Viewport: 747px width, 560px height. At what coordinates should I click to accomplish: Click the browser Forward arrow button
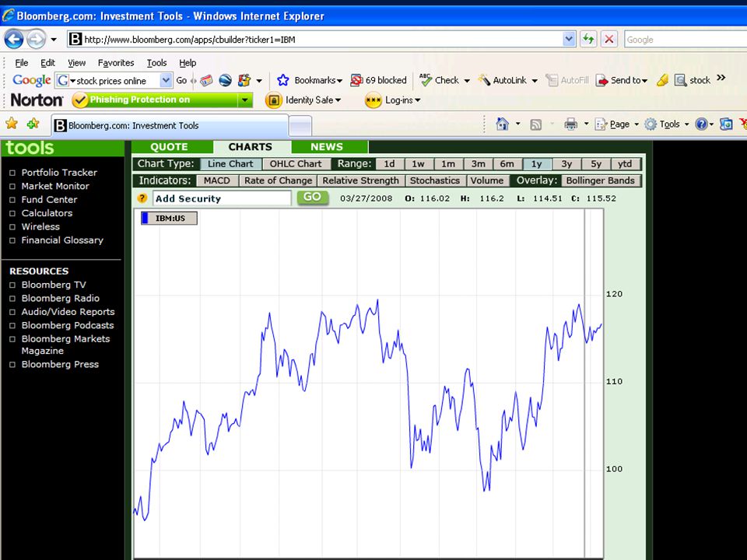tap(37, 39)
